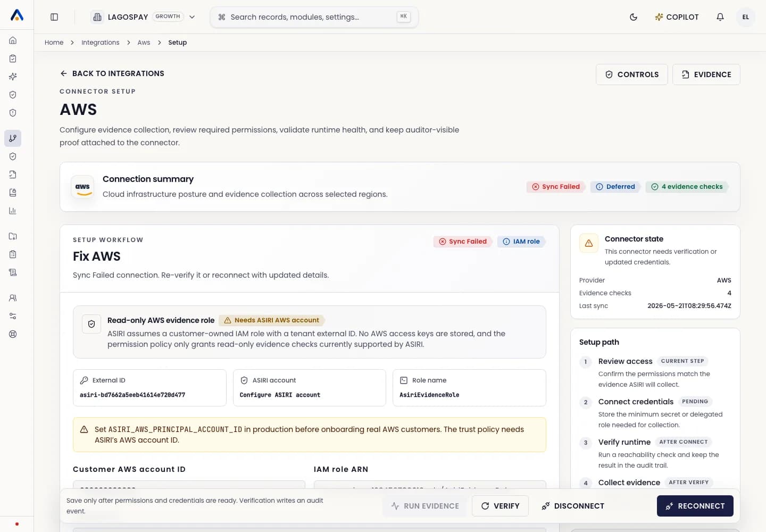Go back via BACK TO INTEGRATIONS
Image resolution: width=766 pixels, height=532 pixels.
click(x=112, y=73)
